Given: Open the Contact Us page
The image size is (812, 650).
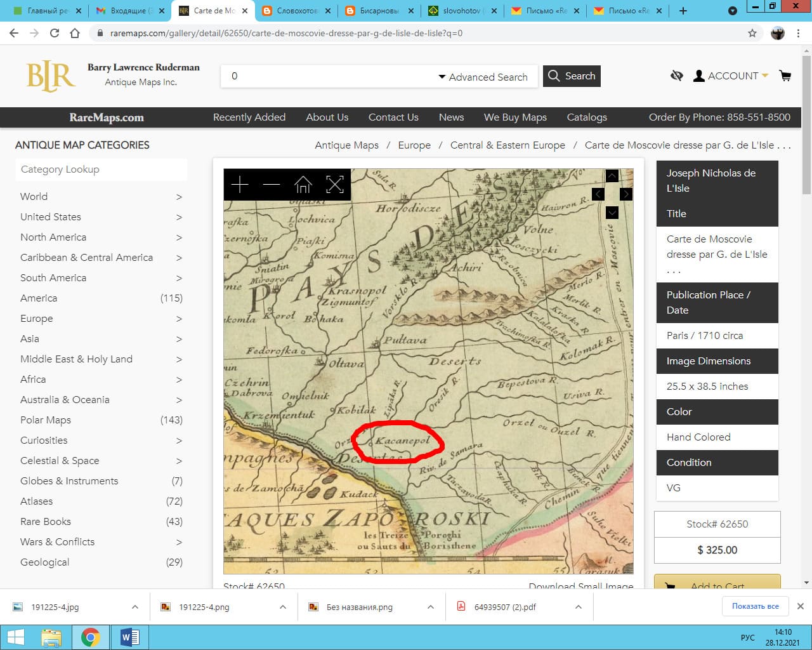Looking at the screenshot, I should [x=393, y=117].
